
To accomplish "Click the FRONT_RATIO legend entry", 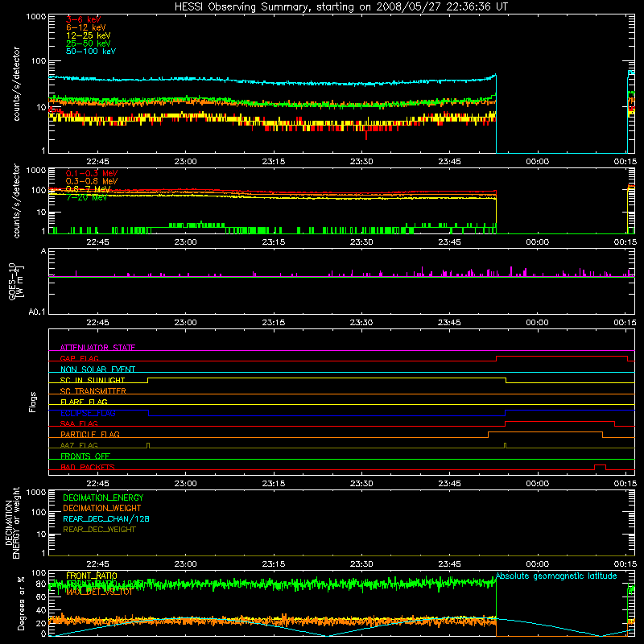I will click(92, 576).
